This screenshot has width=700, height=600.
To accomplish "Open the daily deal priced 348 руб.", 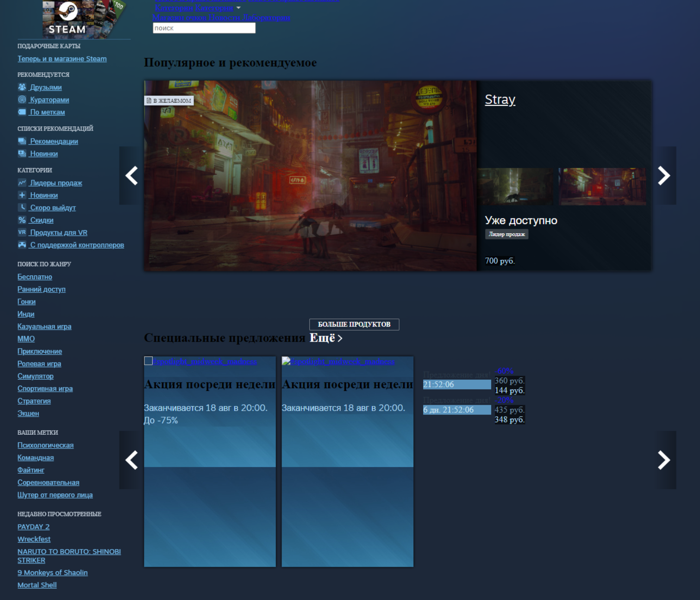I will point(510,419).
